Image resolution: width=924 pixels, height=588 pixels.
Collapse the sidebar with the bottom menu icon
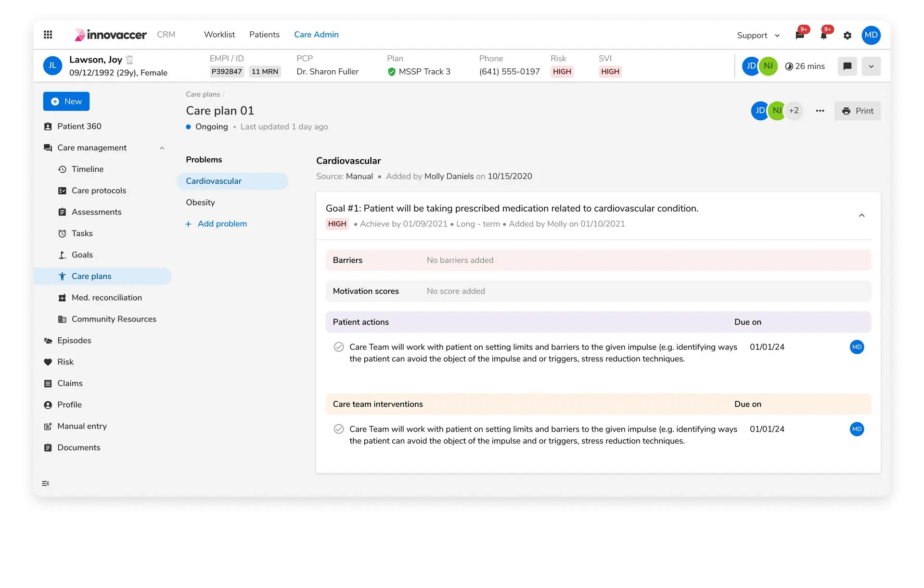(x=46, y=484)
